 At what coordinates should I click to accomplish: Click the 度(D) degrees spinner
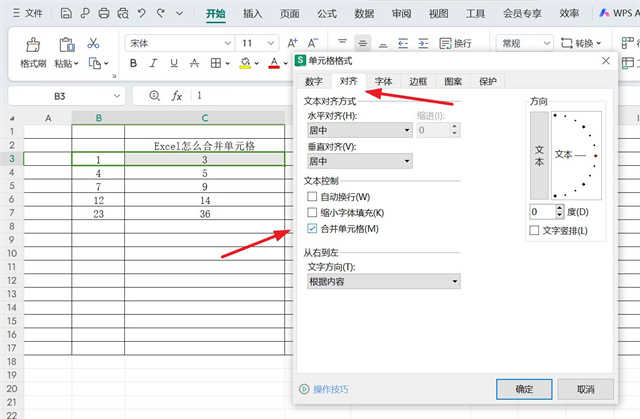pyautogui.click(x=560, y=212)
